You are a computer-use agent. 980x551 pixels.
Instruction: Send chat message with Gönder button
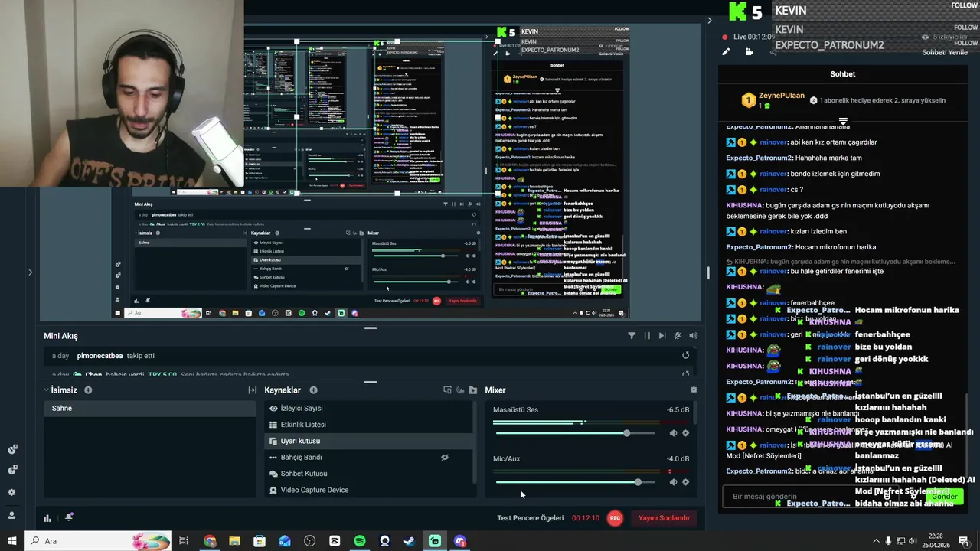(x=944, y=497)
